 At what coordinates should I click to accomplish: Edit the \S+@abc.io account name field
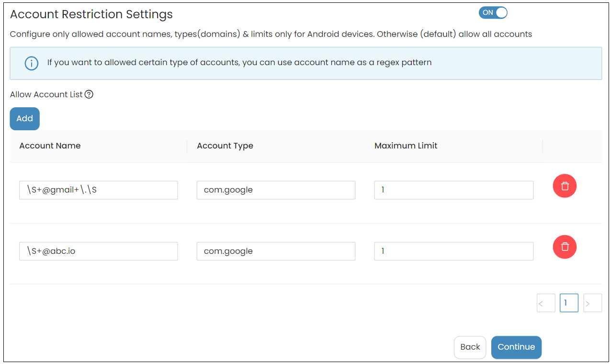(99, 251)
